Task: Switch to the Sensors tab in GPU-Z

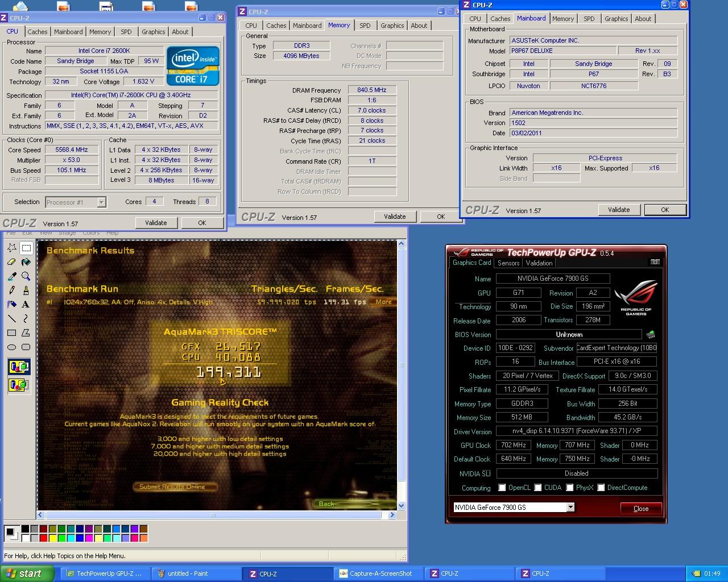Action: 508,263
